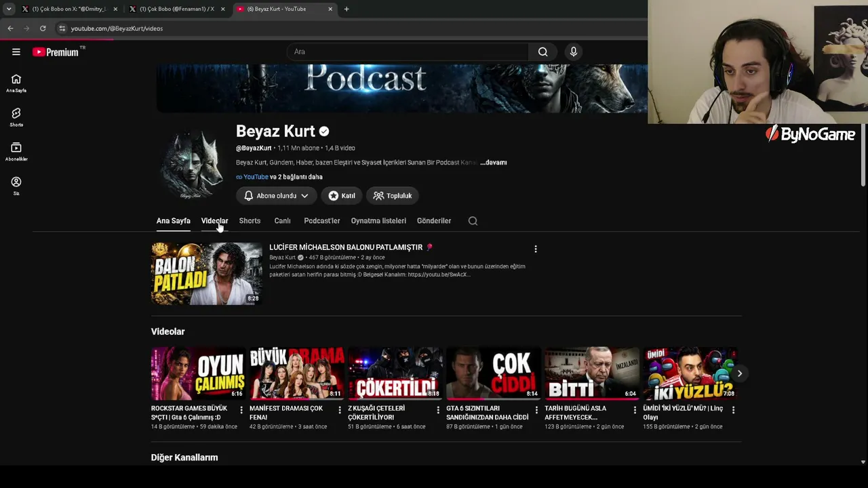This screenshot has height=488, width=868.
Task: Open the Bitti video thumbnail
Action: [591, 373]
